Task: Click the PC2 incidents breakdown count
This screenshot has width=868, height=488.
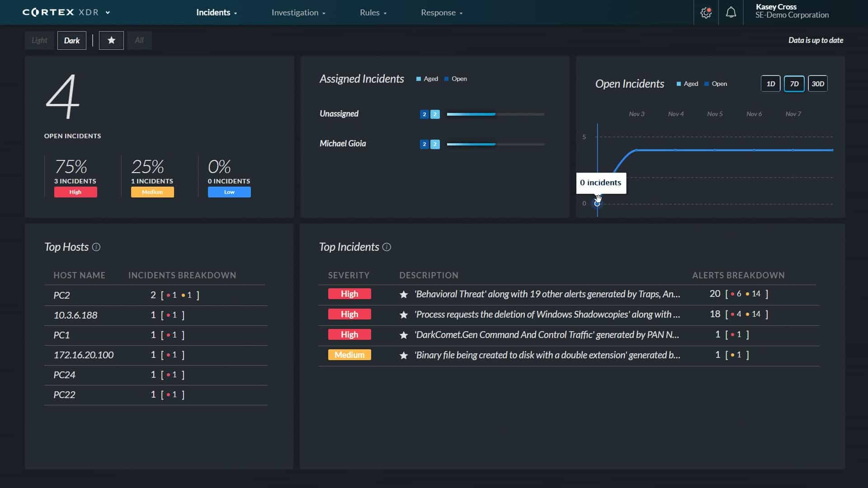Action: click(x=175, y=295)
